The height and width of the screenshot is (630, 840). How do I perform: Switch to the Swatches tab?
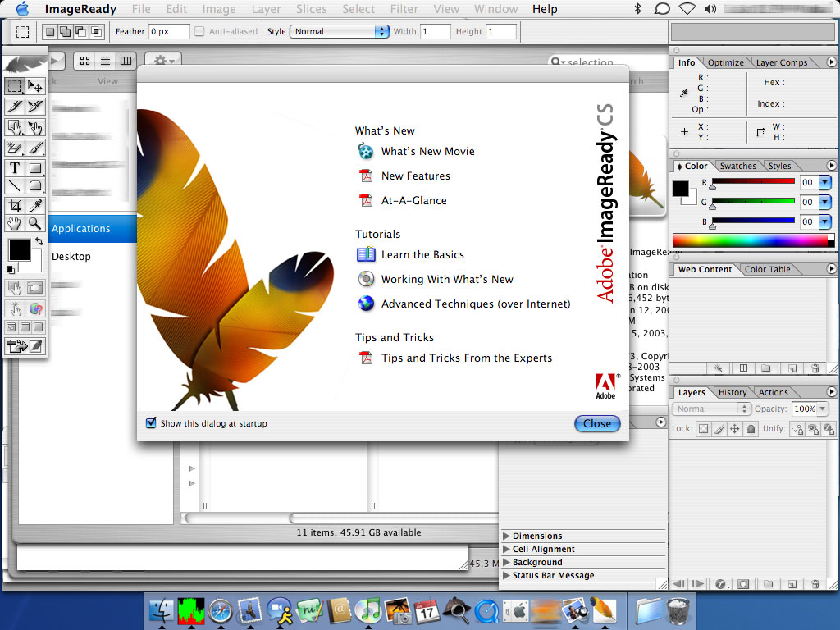point(737,166)
